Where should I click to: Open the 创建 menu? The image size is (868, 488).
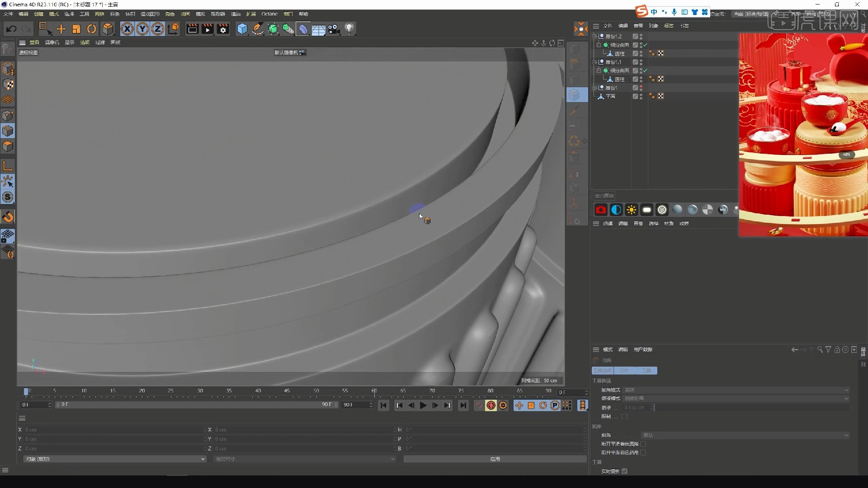(x=39, y=14)
